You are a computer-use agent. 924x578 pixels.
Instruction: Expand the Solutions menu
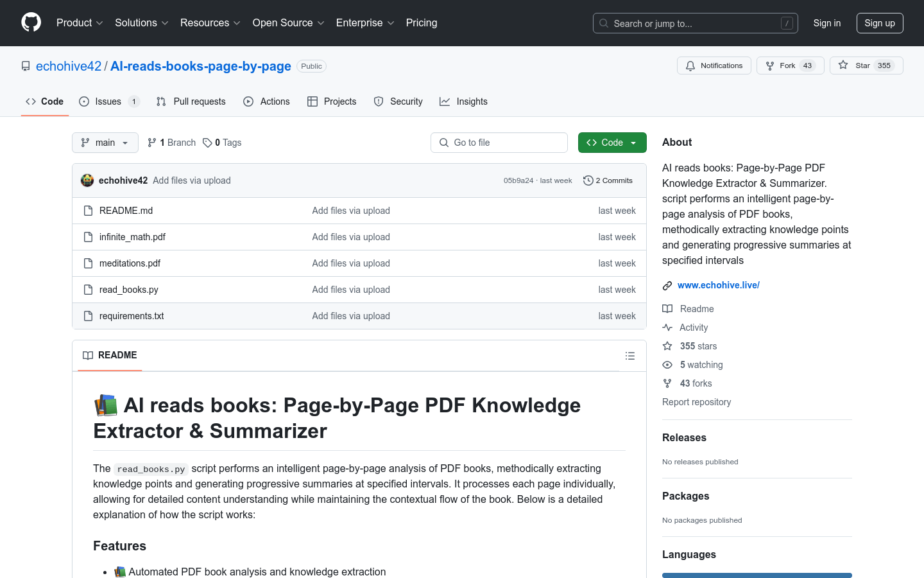tap(142, 22)
